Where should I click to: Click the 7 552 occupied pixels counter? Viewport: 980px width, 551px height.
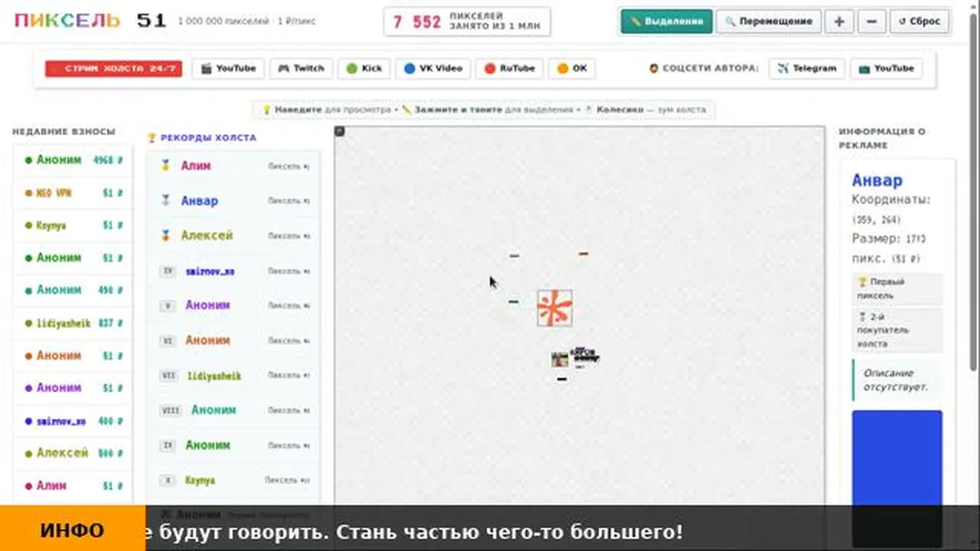pos(468,21)
